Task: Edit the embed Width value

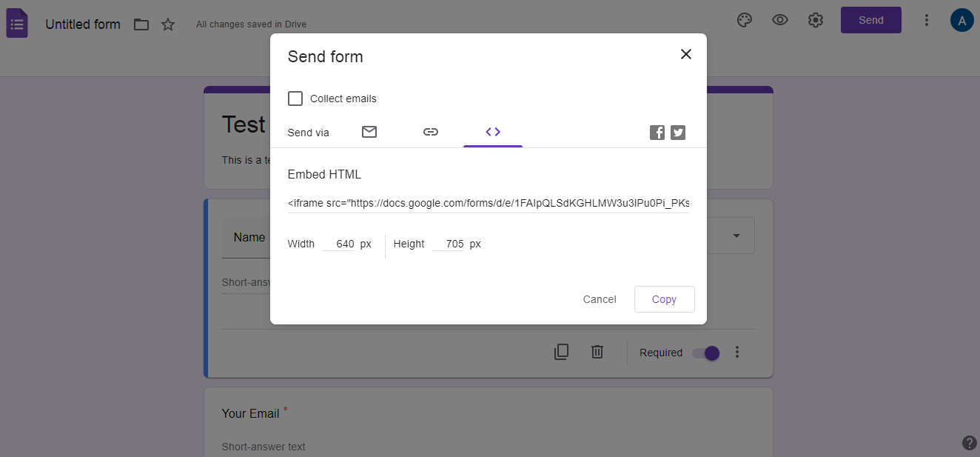Action: 344,243
